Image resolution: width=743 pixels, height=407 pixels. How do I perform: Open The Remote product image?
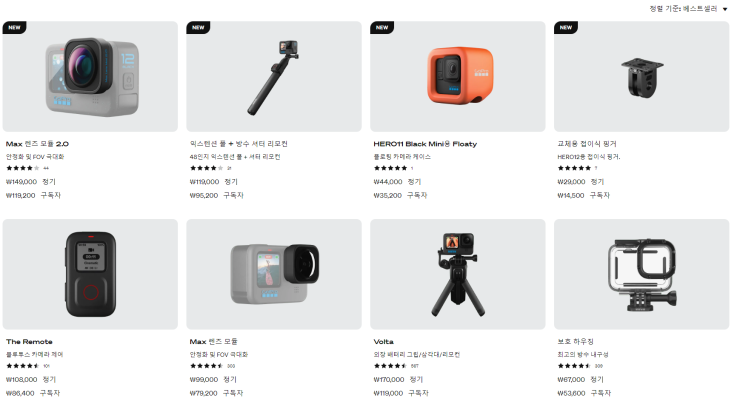(90, 274)
